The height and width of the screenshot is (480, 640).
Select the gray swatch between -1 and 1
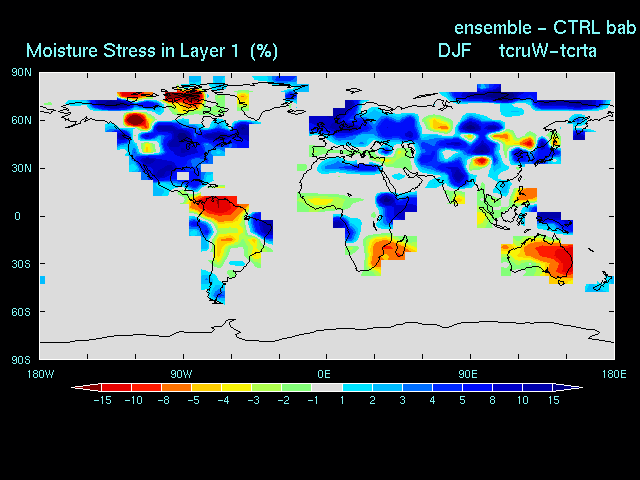327,387
